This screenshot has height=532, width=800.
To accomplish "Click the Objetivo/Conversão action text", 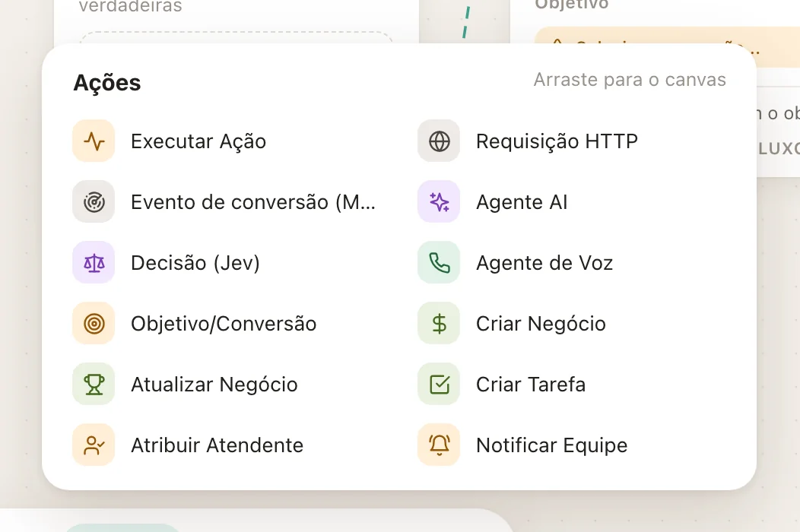I will 224,324.
